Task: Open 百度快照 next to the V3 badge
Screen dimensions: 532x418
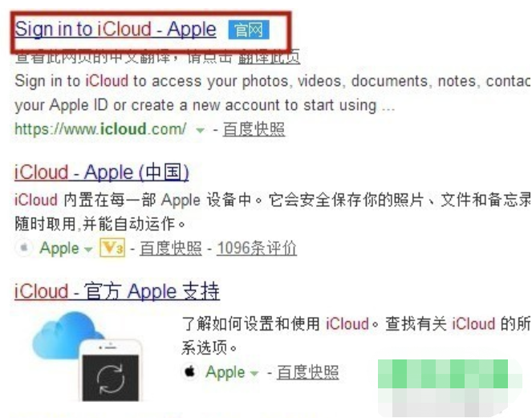Action: coord(171,248)
